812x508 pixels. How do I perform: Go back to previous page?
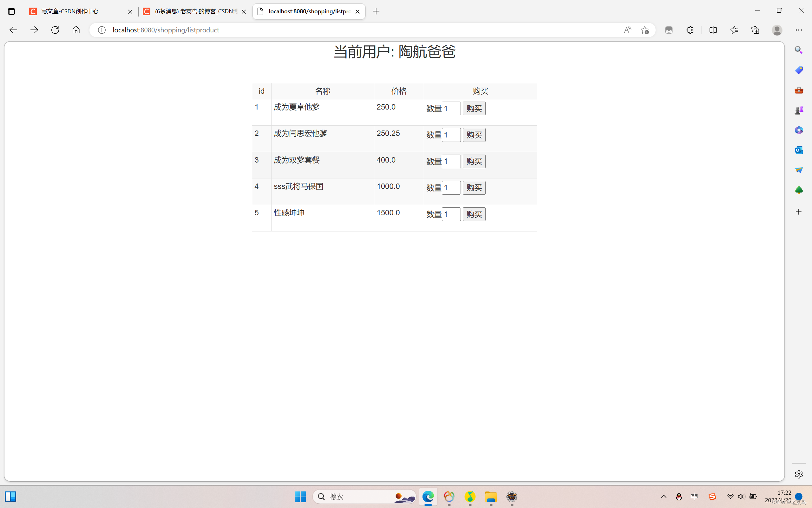[x=13, y=30]
